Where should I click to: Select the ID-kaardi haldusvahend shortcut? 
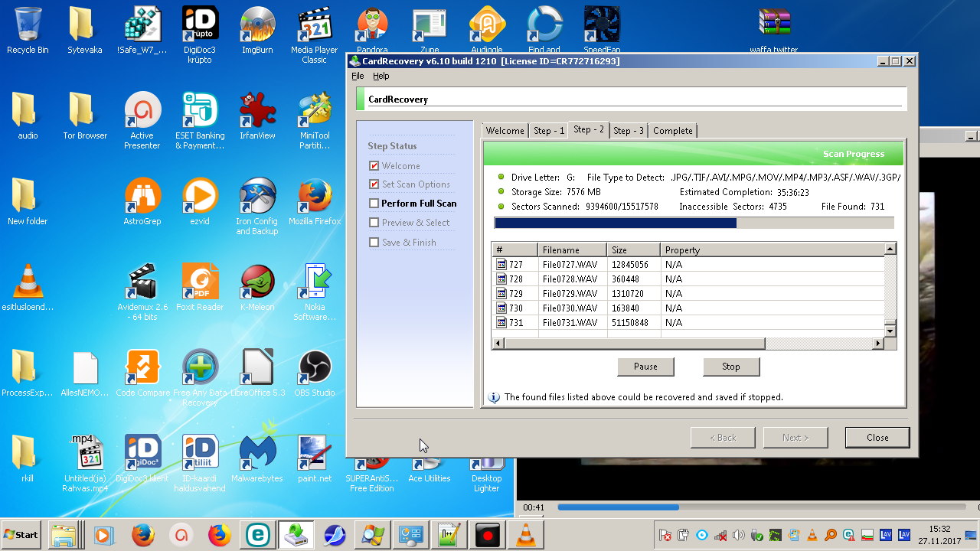200,464
